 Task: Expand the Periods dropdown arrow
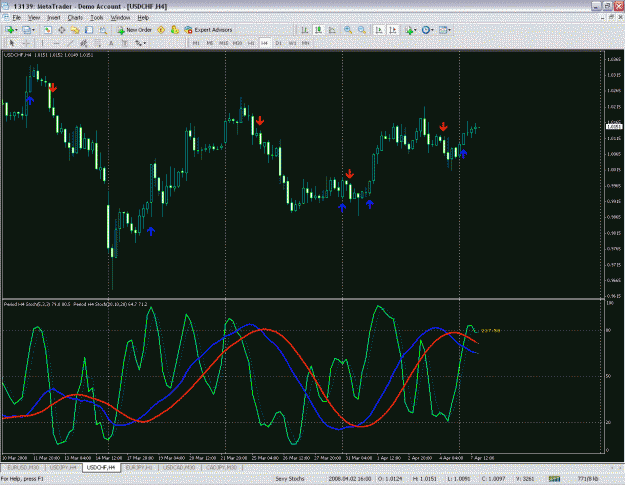pos(432,30)
